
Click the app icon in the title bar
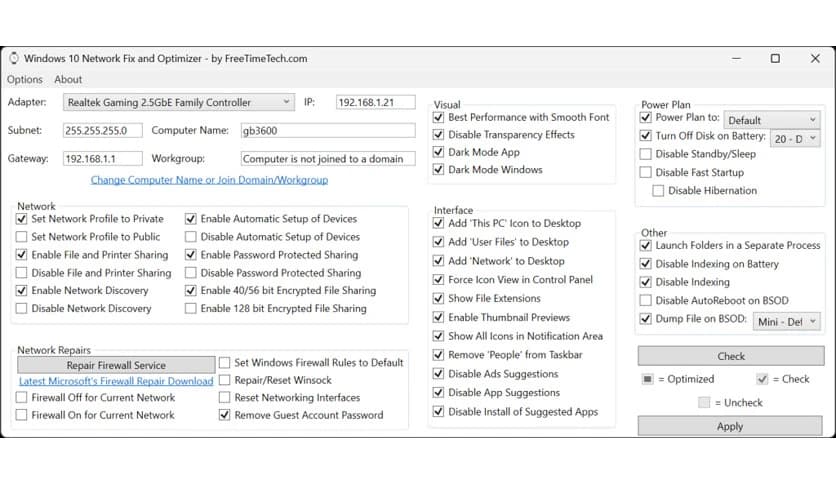[x=14, y=58]
